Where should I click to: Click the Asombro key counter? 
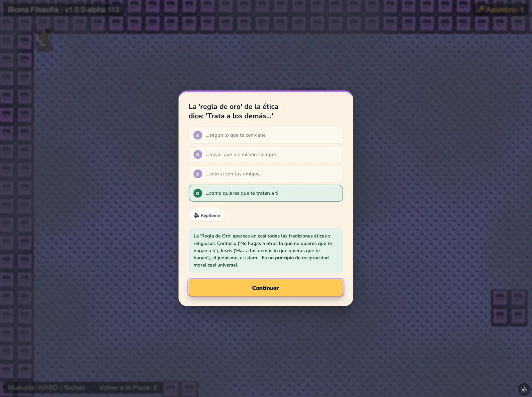click(501, 10)
